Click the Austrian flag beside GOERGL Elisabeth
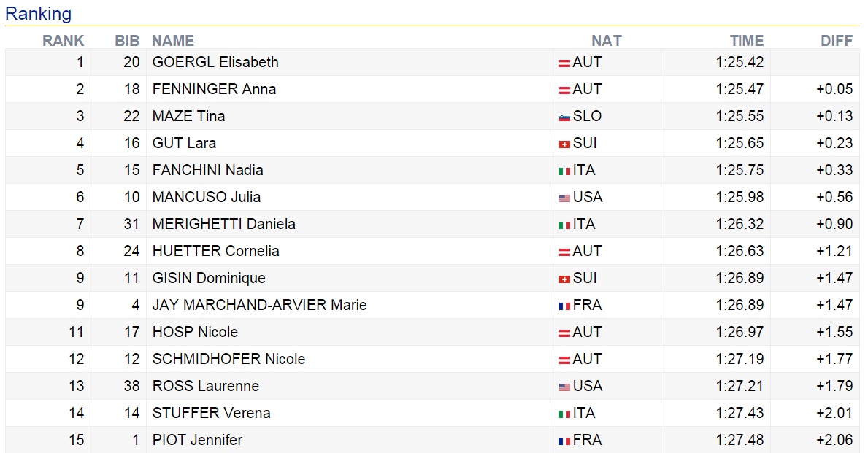 pos(564,63)
